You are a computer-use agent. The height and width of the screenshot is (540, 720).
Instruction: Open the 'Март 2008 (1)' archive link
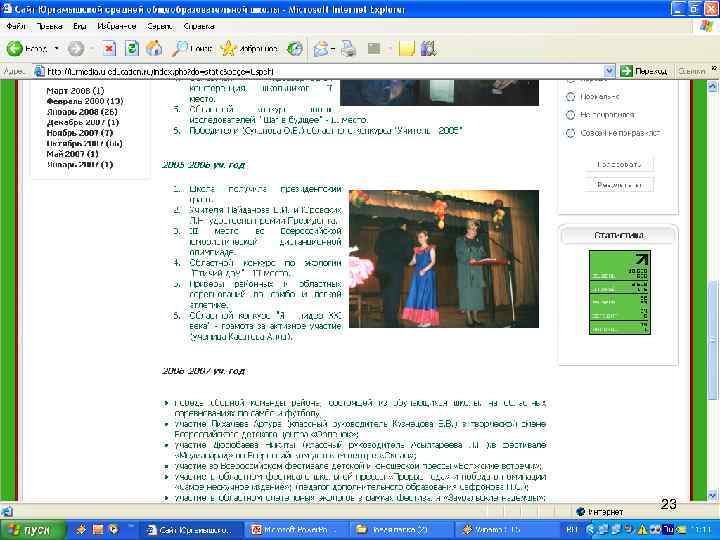click(x=75, y=90)
